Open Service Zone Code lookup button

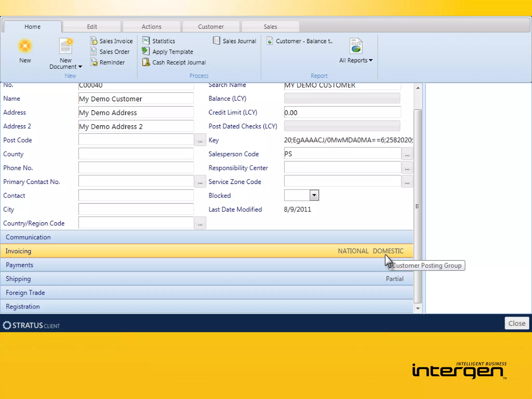pyautogui.click(x=407, y=182)
